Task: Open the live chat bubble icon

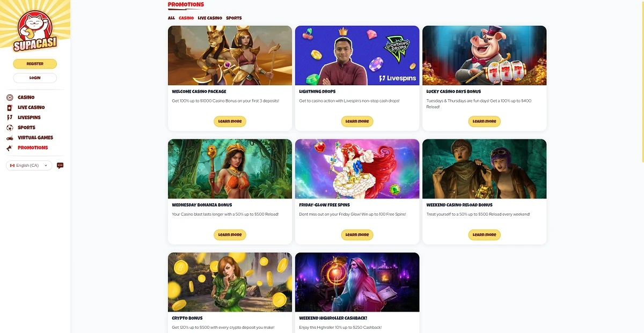Action: (x=60, y=166)
